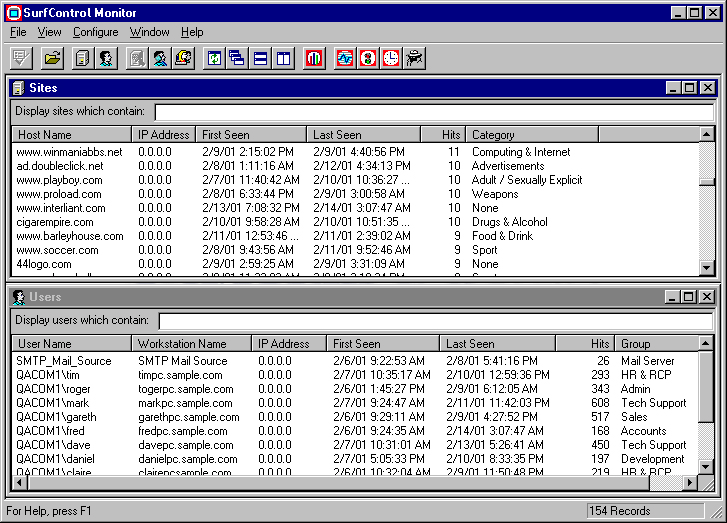Sort sites by First Seen column
The height and width of the screenshot is (523, 727).
pos(251,134)
